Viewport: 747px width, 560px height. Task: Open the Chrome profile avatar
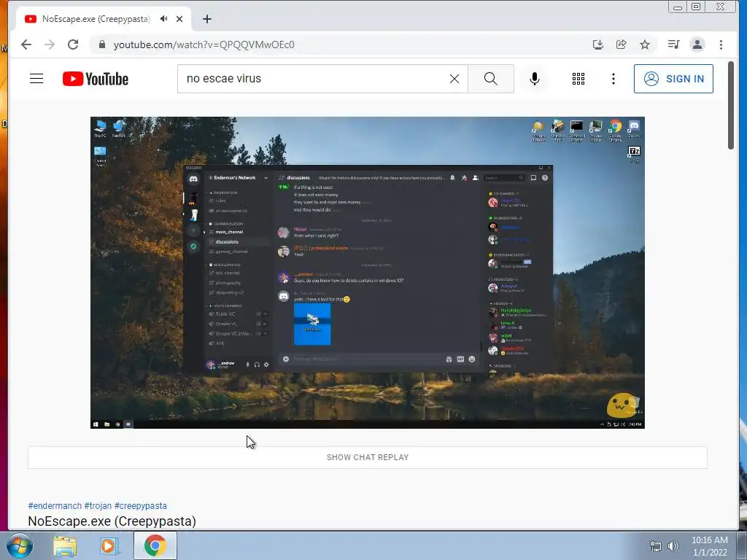coord(697,44)
